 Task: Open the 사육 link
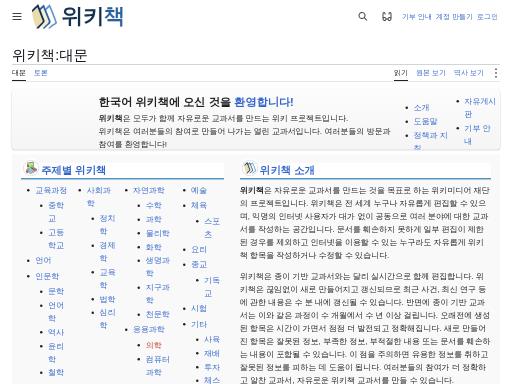(x=212, y=339)
